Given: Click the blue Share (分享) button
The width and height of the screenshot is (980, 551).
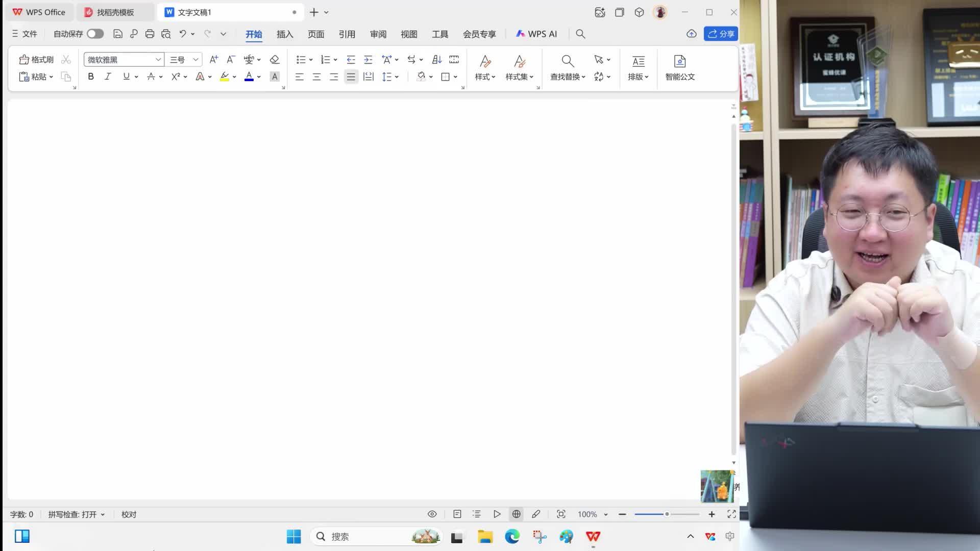Looking at the screenshot, I should tap(721, 34).
